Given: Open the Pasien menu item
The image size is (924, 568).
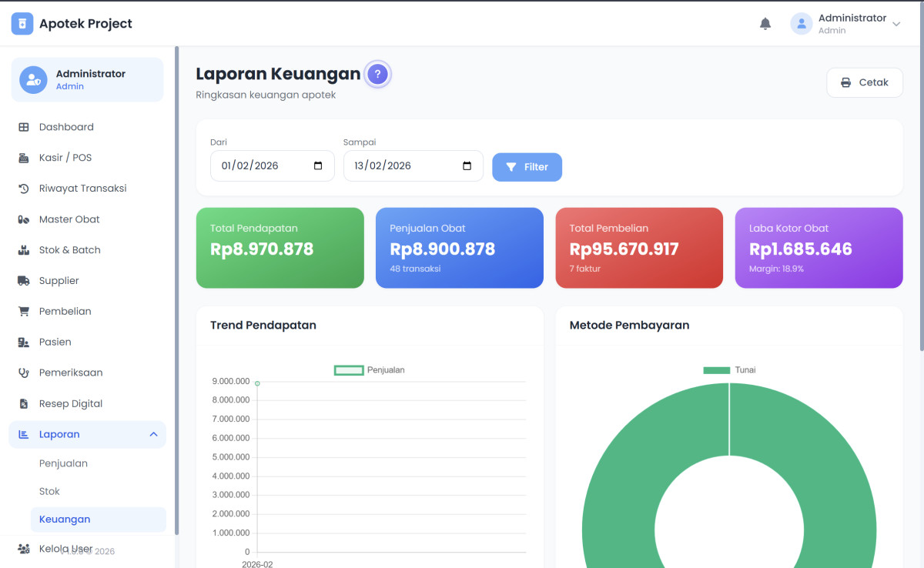Looking at the screenshot, I should click(x=87, y=342).
